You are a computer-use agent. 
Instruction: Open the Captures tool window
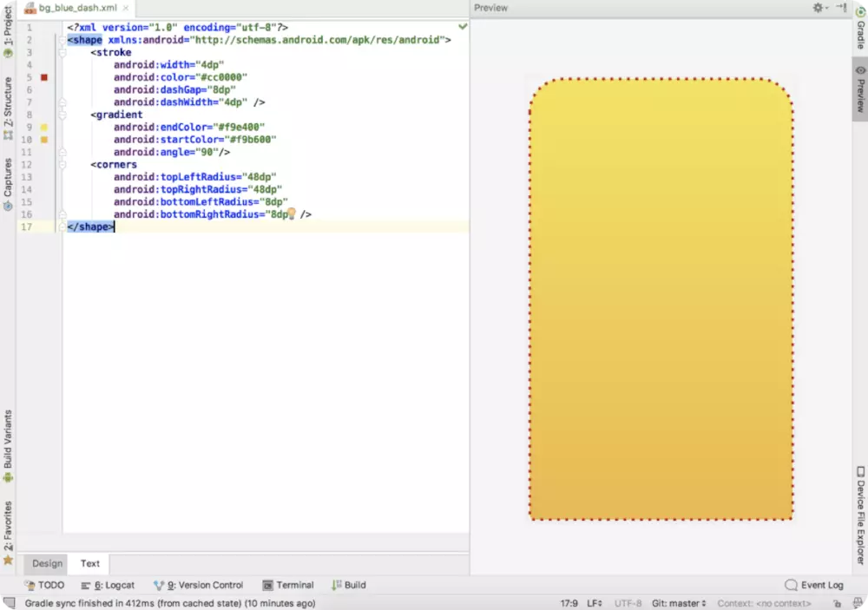coord(8,184)
